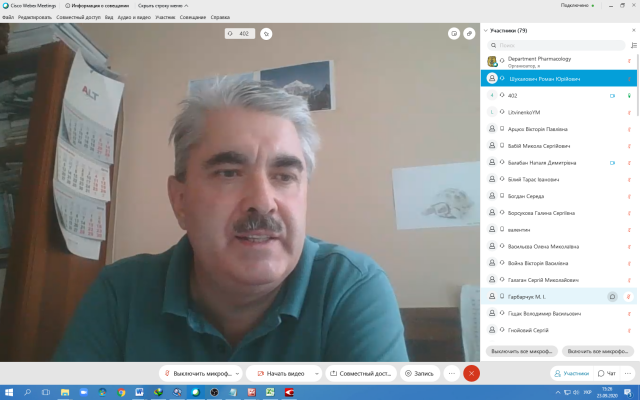Open Совместный дост... share content button
The image size is (640, 400).
[361, 373]
